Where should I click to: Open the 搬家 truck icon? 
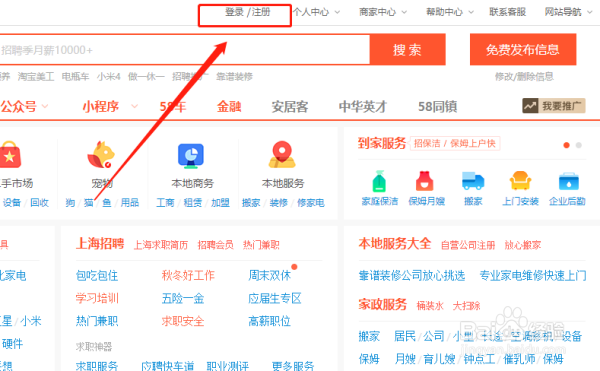[x=473, y=181]
